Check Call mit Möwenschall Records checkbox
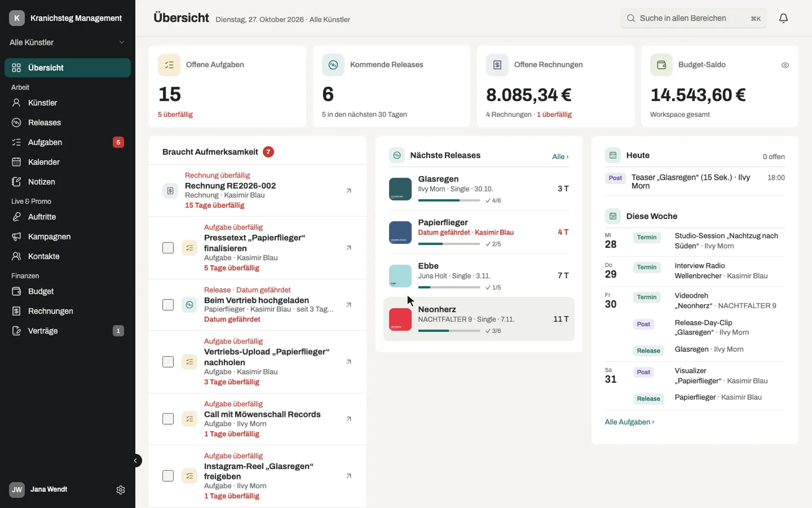 168,419
